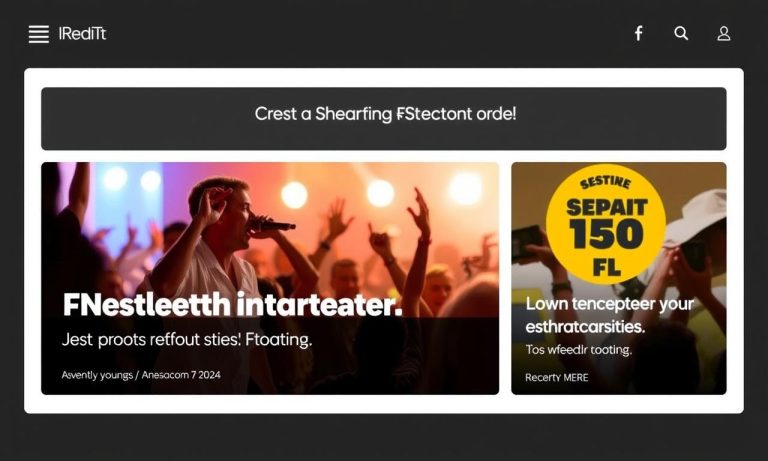Click the large "150" number on badge
768x461 pixels.
pyautogui.click(x=606, y=234)
